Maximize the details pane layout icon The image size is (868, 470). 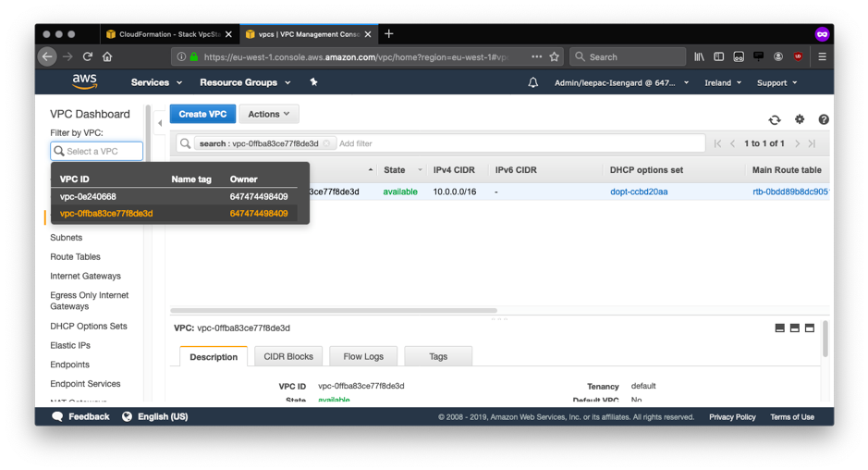pyautogui.click(x=810, y=328)
